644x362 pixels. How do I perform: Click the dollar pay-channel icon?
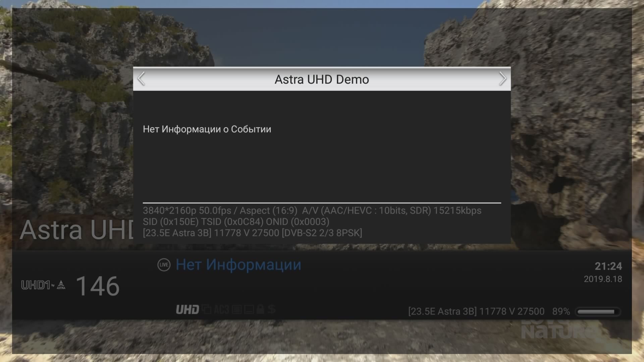click(x=272, y=309)
